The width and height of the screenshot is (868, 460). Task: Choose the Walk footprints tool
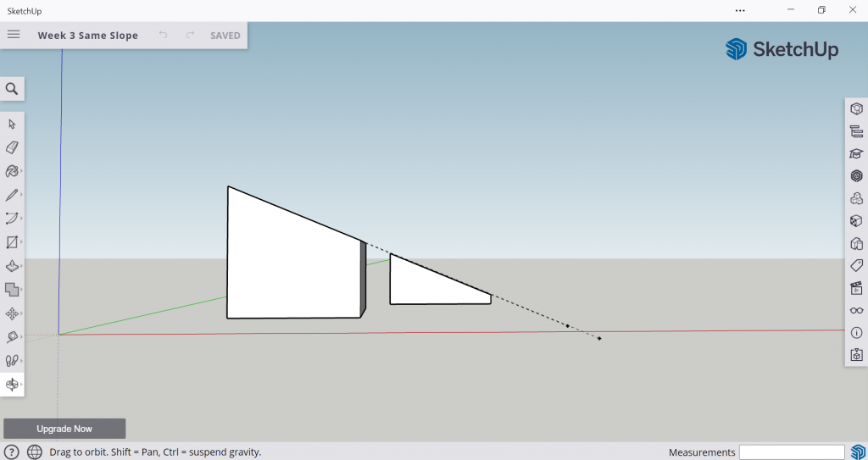[x=12, y=361]
